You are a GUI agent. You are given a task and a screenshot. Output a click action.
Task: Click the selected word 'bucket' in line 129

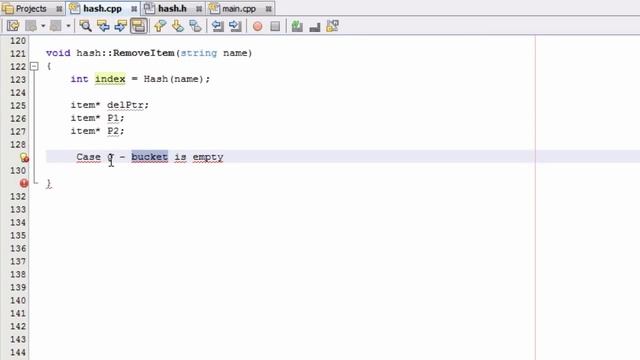tap(149, 157)
